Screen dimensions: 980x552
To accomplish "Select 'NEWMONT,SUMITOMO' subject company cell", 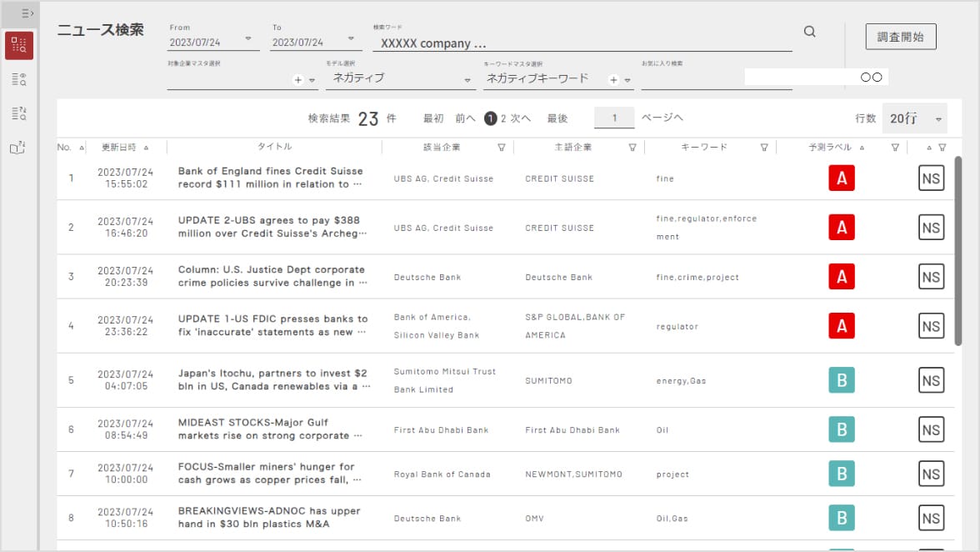I will click(573, 474).
